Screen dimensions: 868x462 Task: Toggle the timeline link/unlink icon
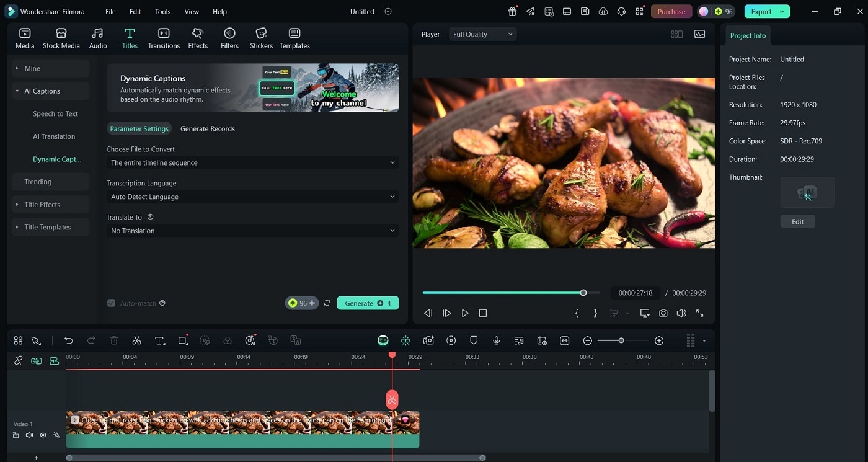click(x=18, y=360)
